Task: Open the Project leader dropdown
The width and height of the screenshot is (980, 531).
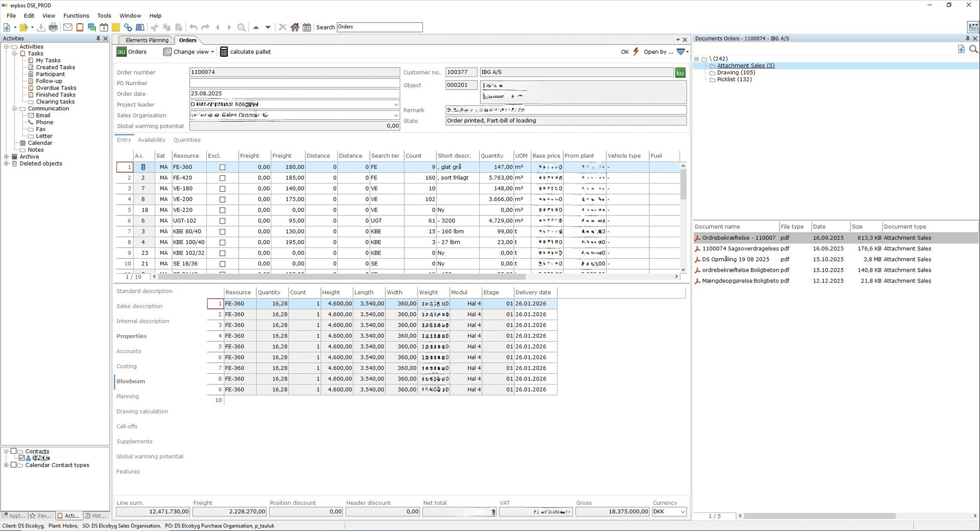Action: pos(396,105)
